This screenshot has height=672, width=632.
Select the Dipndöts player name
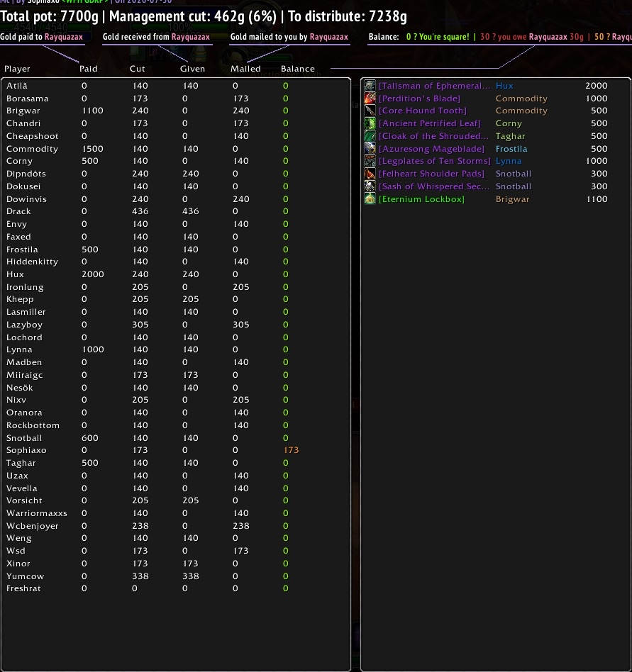26,174
